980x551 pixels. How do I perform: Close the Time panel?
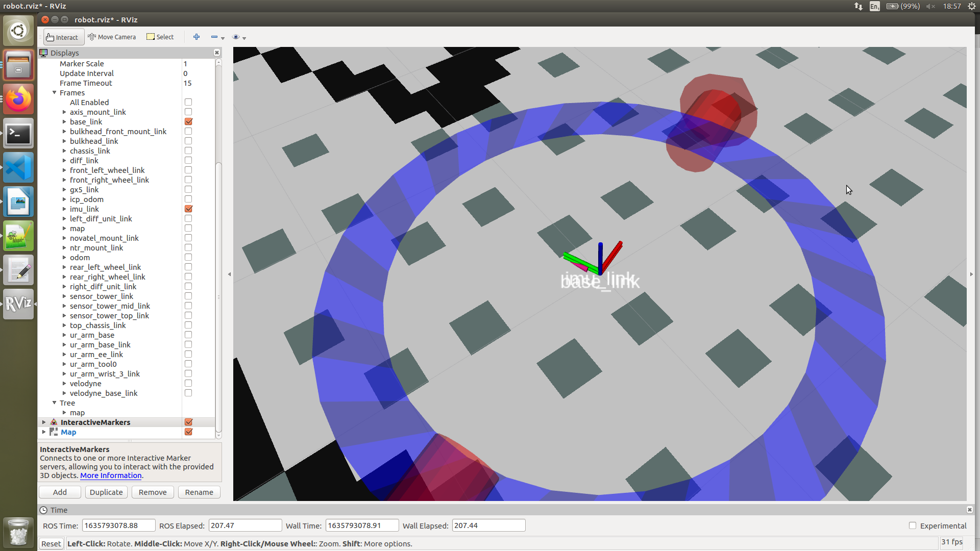pos(969,510)
